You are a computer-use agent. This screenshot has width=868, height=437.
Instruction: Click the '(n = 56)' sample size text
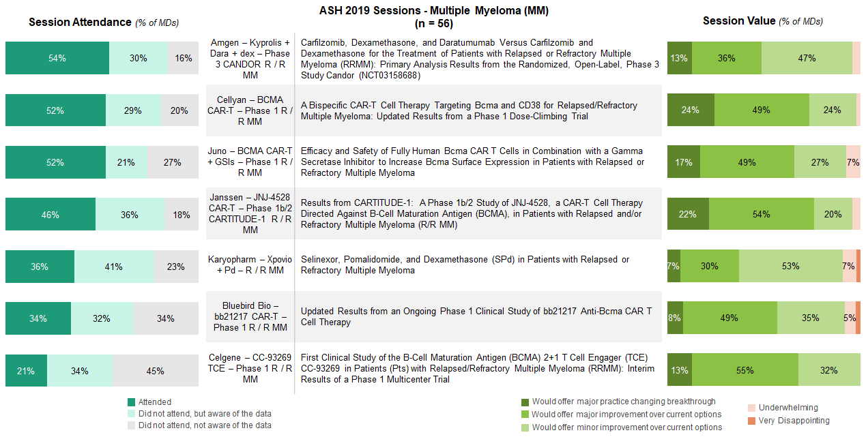point(434,23)
